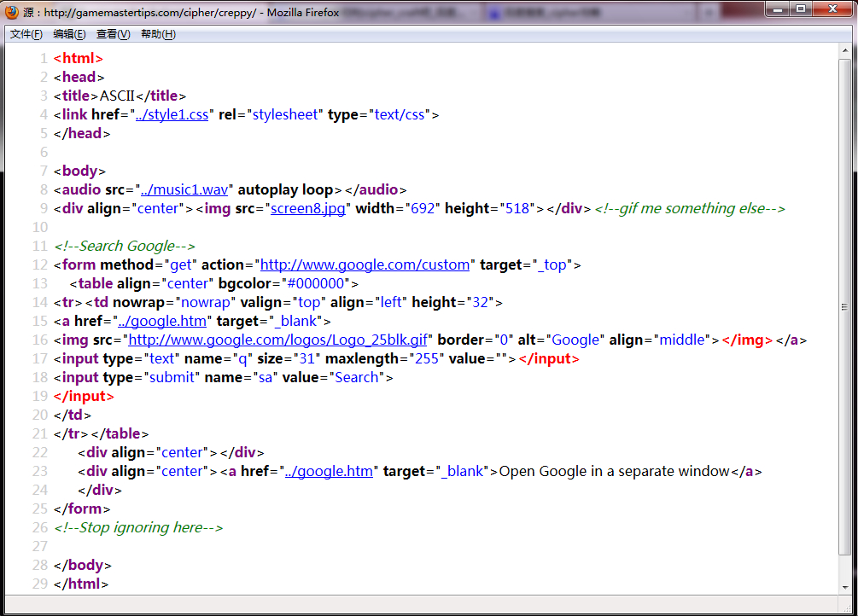This screenshot has width=858, height=616.
Task: Open the screen8.jpg image link
Action: click(308, 208)
